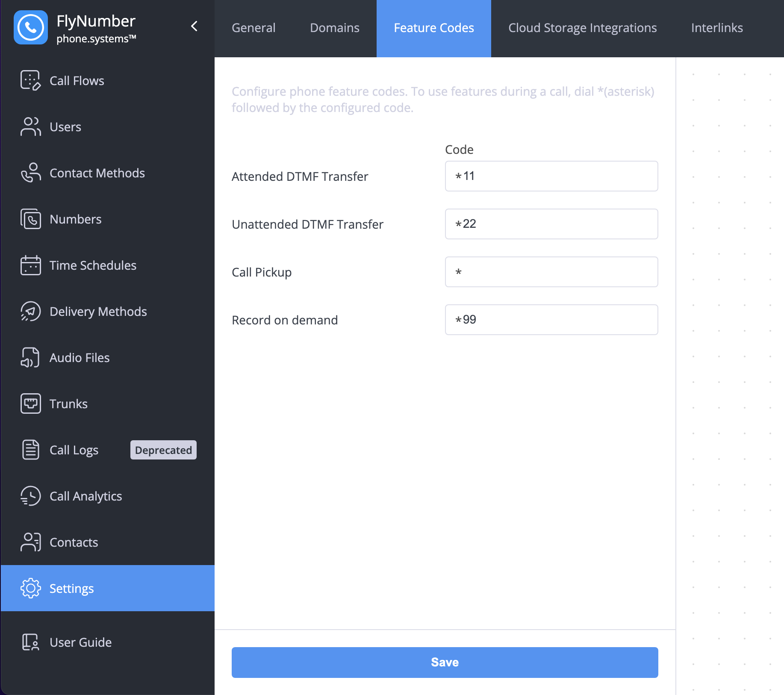
Task: Click the phone.systems™ subtitle text
Action: pos(96,39)
